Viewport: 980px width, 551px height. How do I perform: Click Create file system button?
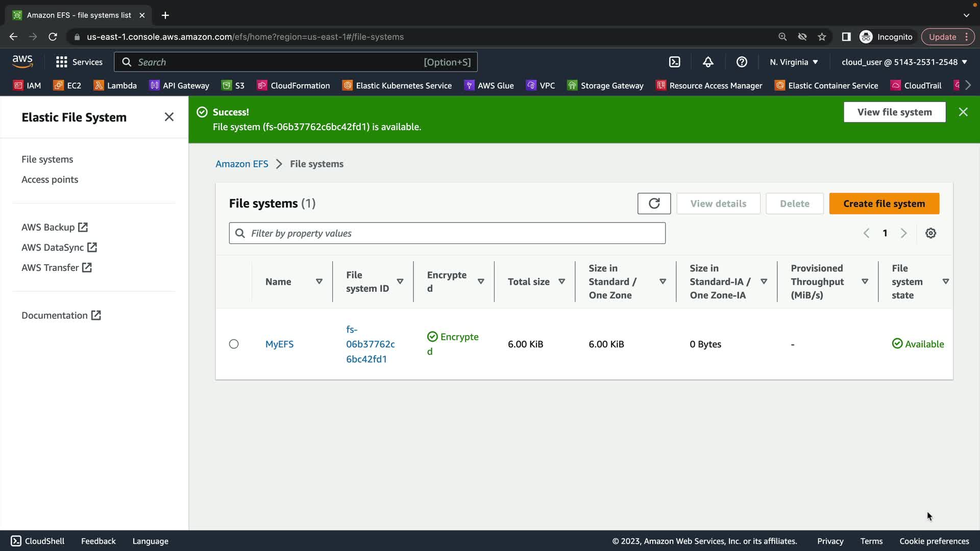click(884, 204)
